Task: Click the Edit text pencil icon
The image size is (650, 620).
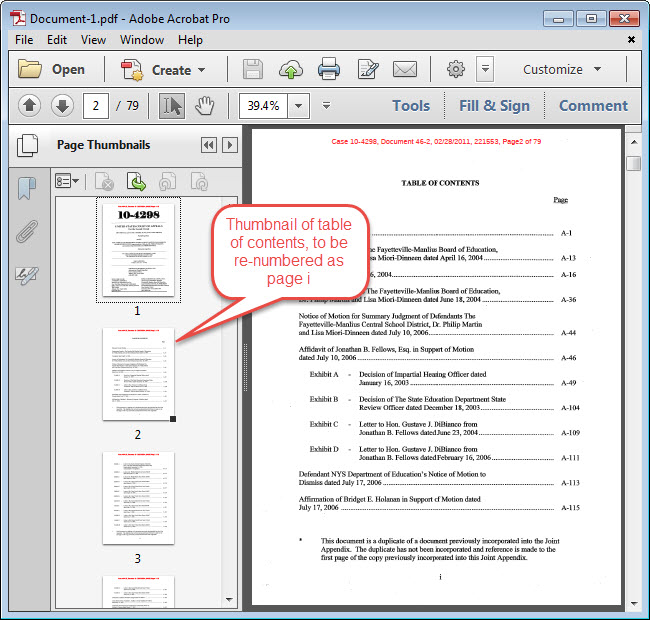Action: [x=367, y=70]
